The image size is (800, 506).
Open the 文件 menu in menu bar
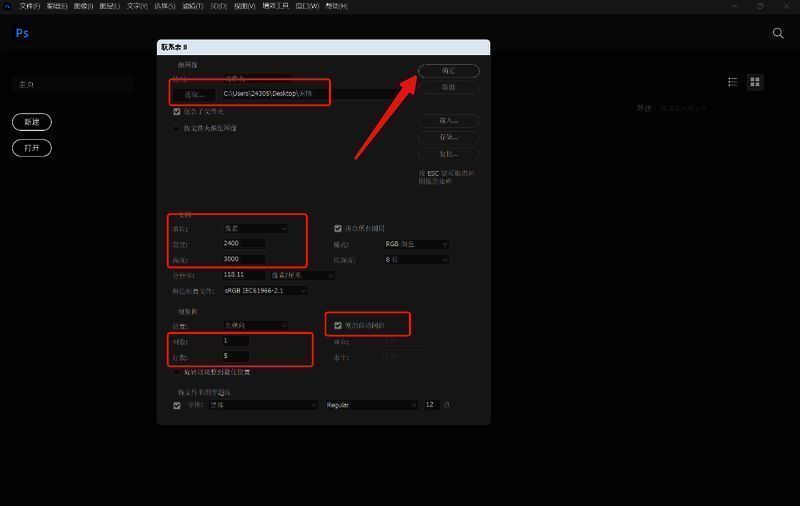(x=28, y=6)
